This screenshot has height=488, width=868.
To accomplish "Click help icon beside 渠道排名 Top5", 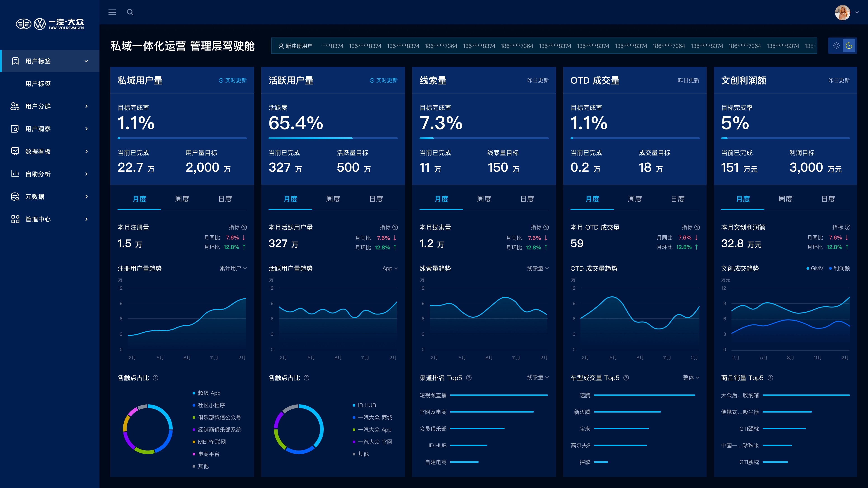I will click(469, 378).
